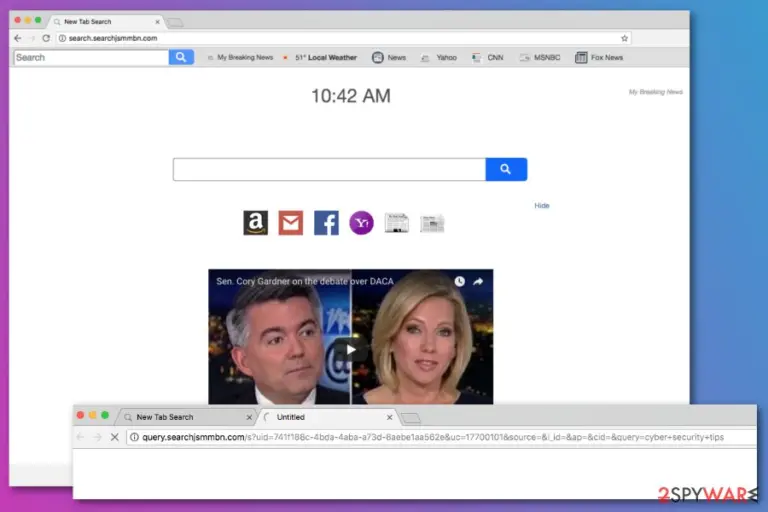Reload the search.searchjsmmbn.com page

46,38
